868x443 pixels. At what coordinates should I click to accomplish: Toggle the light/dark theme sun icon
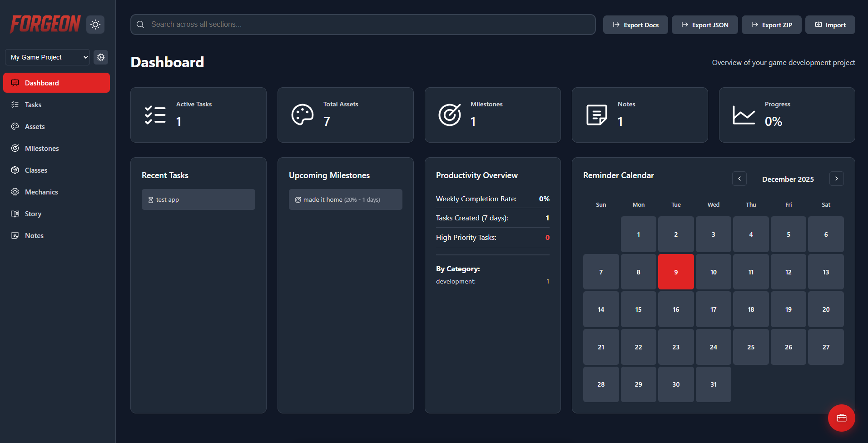tap(95, 25)
